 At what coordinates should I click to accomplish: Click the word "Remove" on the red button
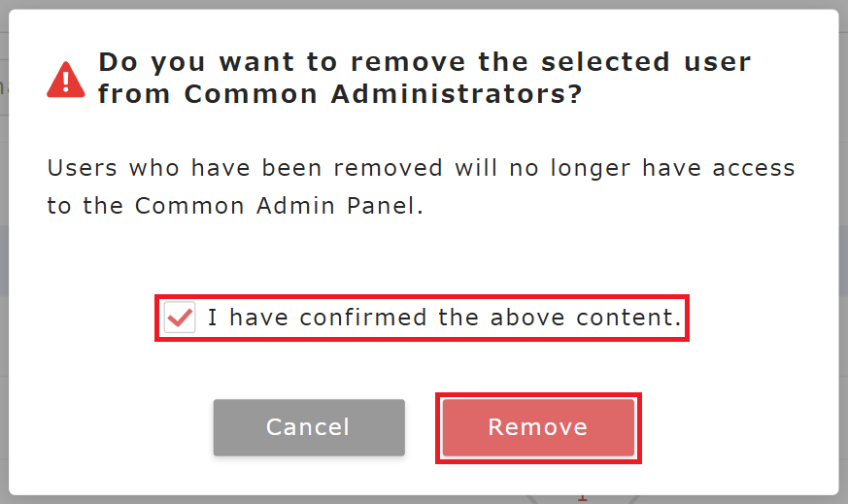pyautogui.click(x=538, y=427)
